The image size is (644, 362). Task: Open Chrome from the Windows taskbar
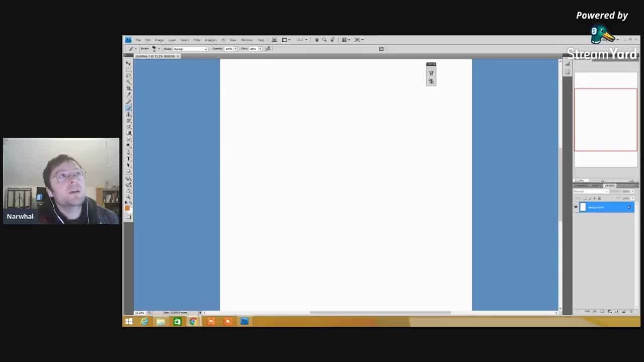coord(193,321)
